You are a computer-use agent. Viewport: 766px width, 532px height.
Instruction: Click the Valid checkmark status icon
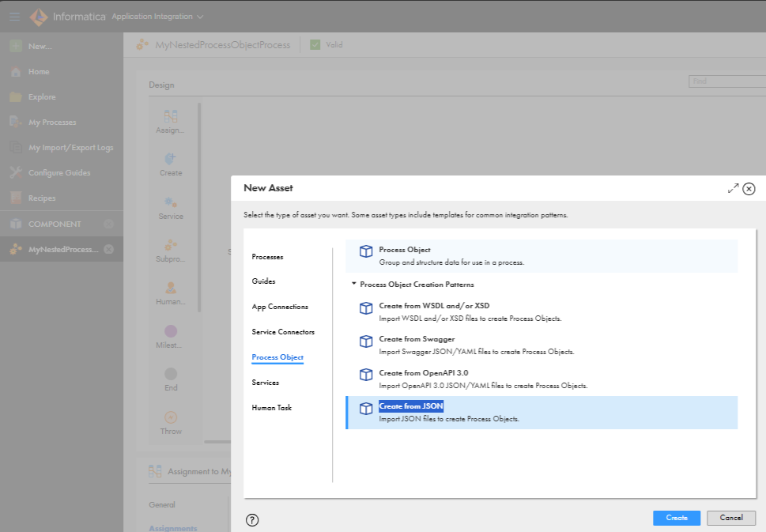[315, 45]
